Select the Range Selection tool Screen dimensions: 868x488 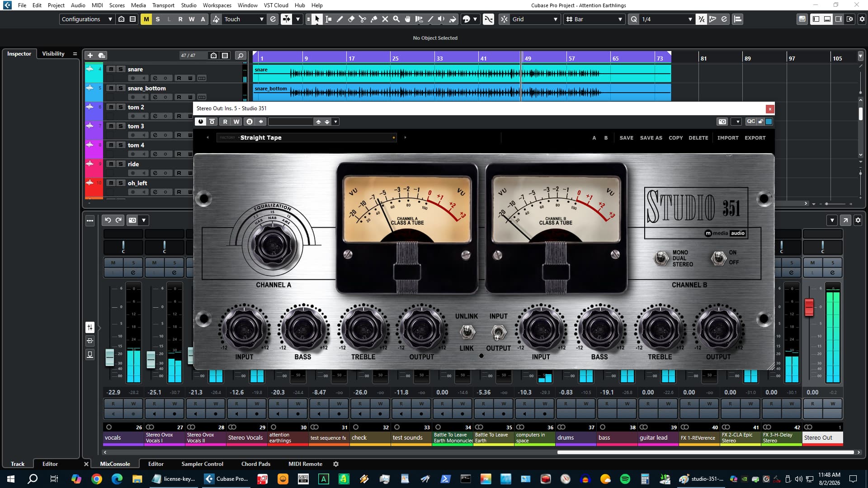pos(329,19)
